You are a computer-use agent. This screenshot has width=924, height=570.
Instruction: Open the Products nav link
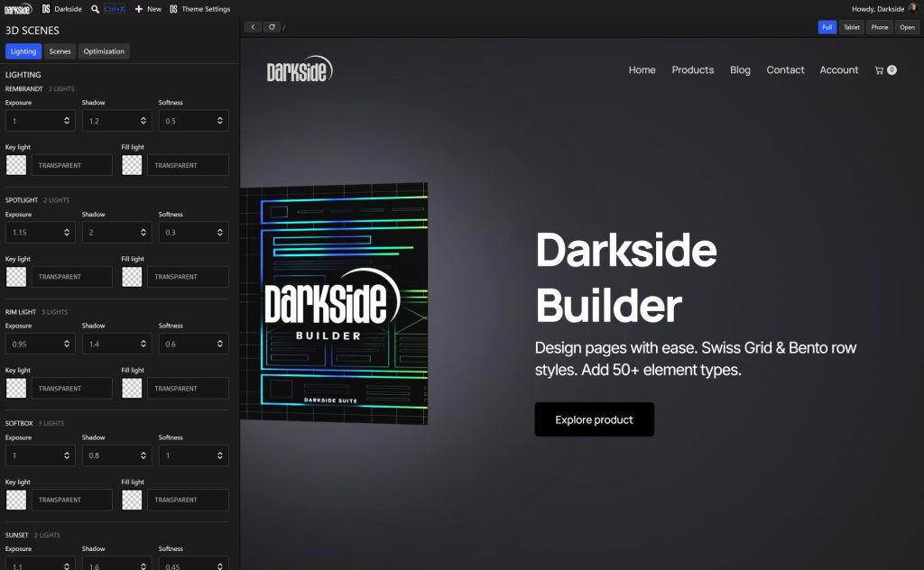692,70
